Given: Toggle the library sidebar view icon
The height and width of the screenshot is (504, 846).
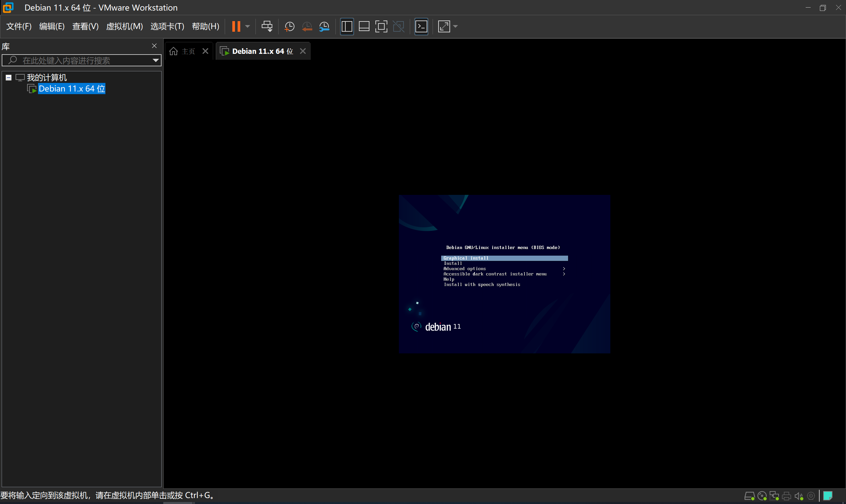Looking at the screenshot, I should tap(347, 26).
